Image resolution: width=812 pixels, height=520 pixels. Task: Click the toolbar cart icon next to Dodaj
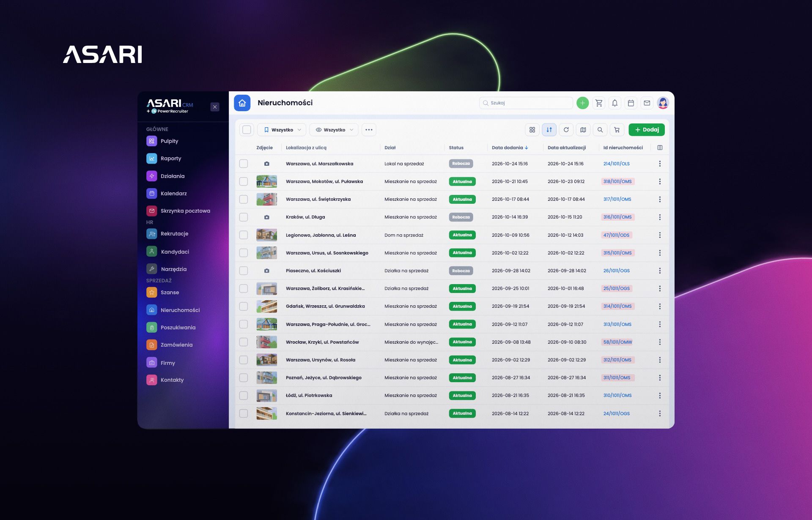(x=617, y=130)
